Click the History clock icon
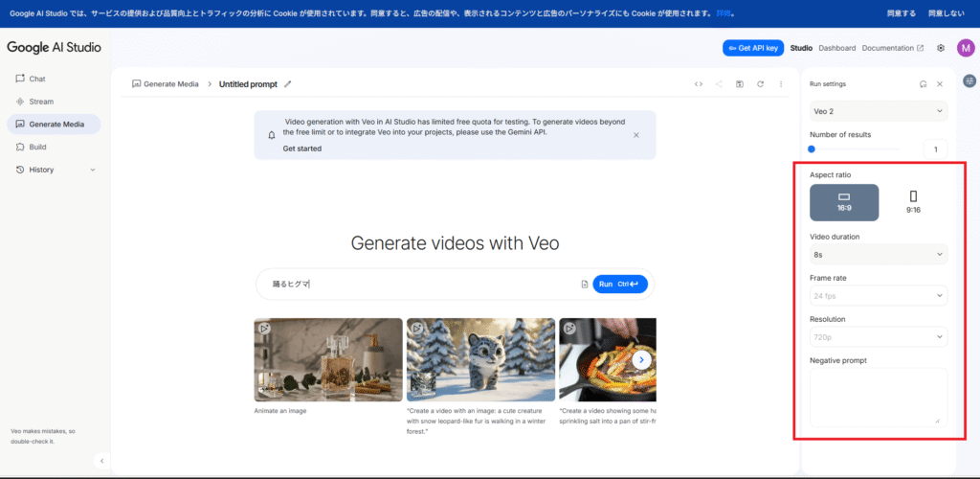This screenshot has height=479, width=980. [20, 170]
